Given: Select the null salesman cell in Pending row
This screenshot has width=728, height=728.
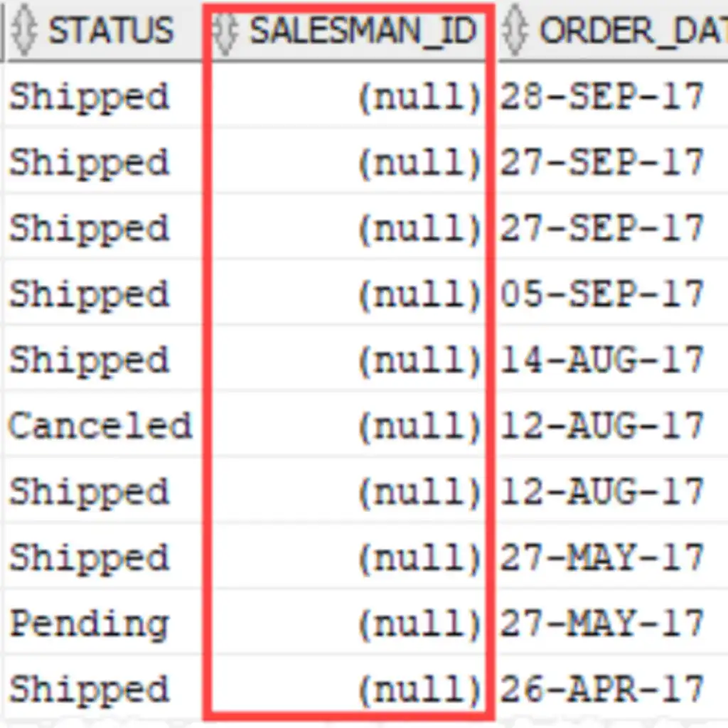Looking at the screenshot, I should [x=349, y=623].
